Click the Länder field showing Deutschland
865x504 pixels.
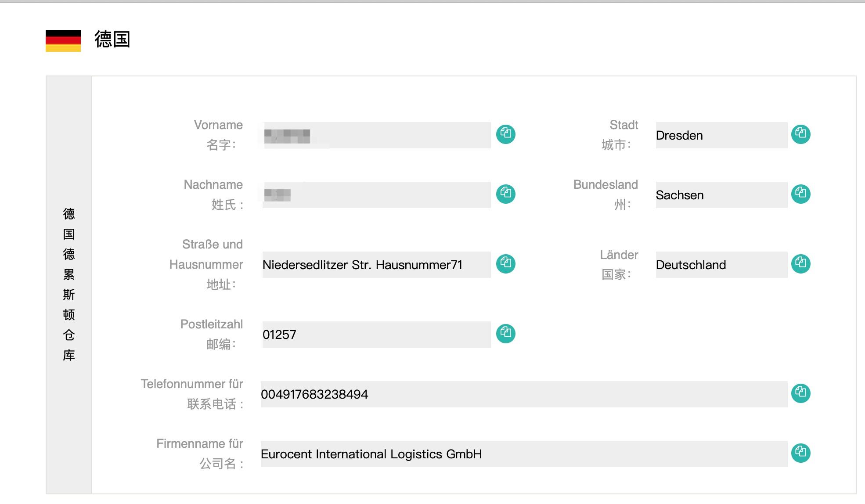coord(721,265)
